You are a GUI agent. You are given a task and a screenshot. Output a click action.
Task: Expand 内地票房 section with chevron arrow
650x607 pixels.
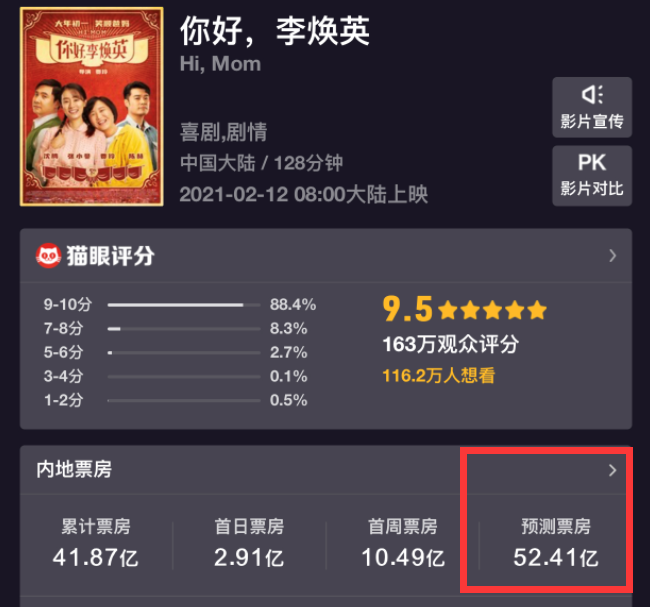point(612,470)
